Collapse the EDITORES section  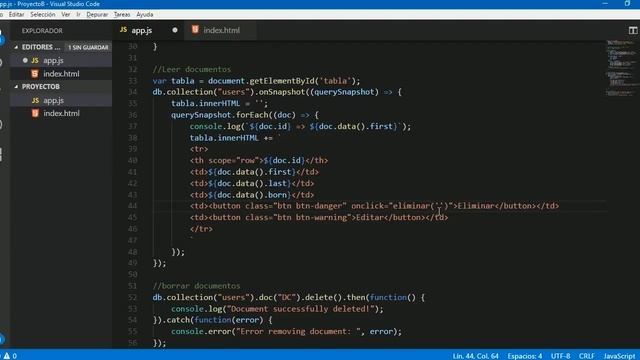point(16,47)
